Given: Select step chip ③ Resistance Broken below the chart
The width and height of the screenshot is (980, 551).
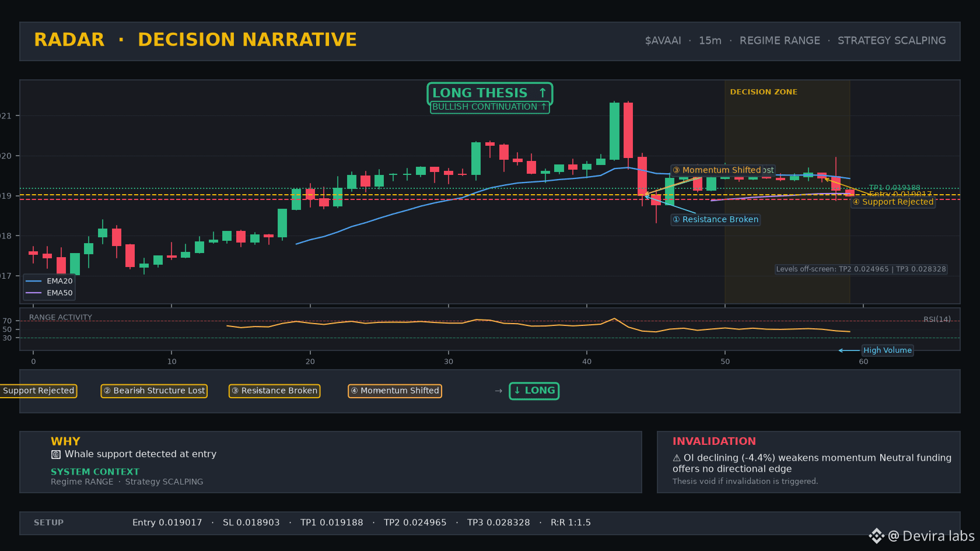Looking at the screenshot, I should (274, 391).
